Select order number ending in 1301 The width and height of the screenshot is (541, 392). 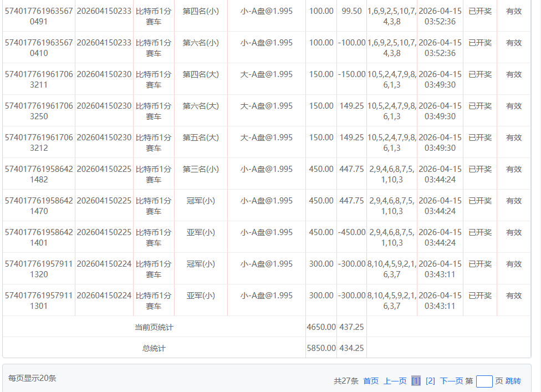coord(38,301)
